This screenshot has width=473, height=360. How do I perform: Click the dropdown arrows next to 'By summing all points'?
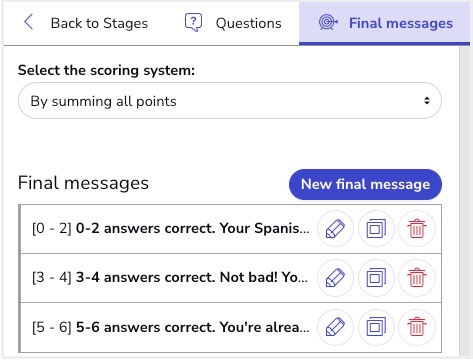[x=427, y=101]
